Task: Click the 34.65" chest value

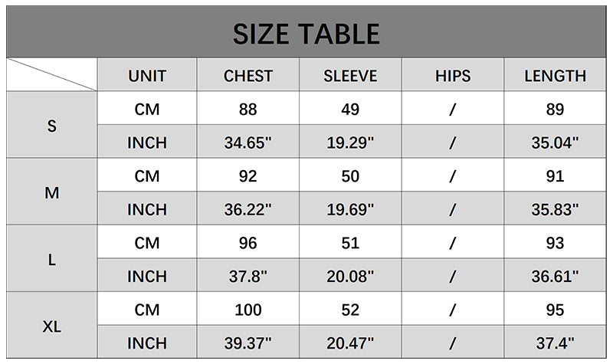Action: pos(248,143)
